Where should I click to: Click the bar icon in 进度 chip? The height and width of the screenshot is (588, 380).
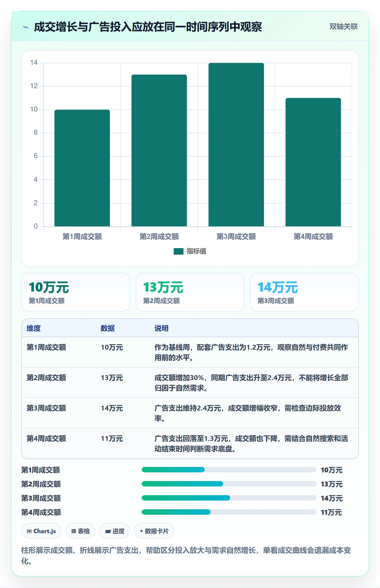coord(108,531)
